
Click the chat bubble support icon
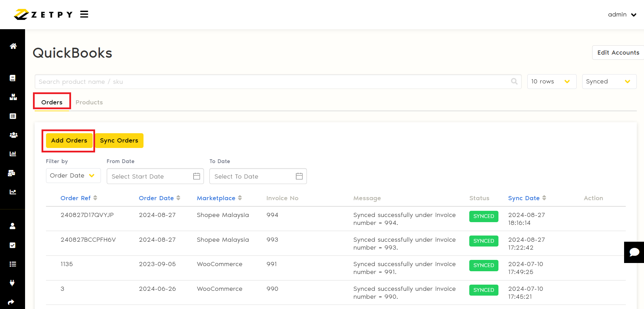(634, 252)
